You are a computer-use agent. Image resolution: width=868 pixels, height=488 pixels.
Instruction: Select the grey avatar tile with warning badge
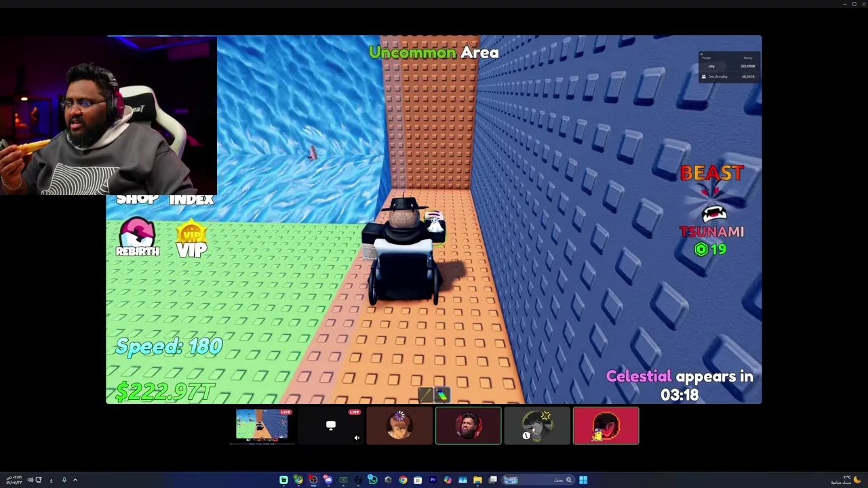[x=537, y=426]
